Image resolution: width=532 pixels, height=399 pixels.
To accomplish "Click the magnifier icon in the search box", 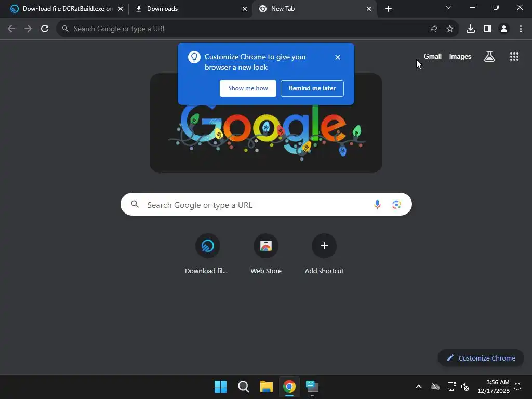I will (x=135, y=204).
